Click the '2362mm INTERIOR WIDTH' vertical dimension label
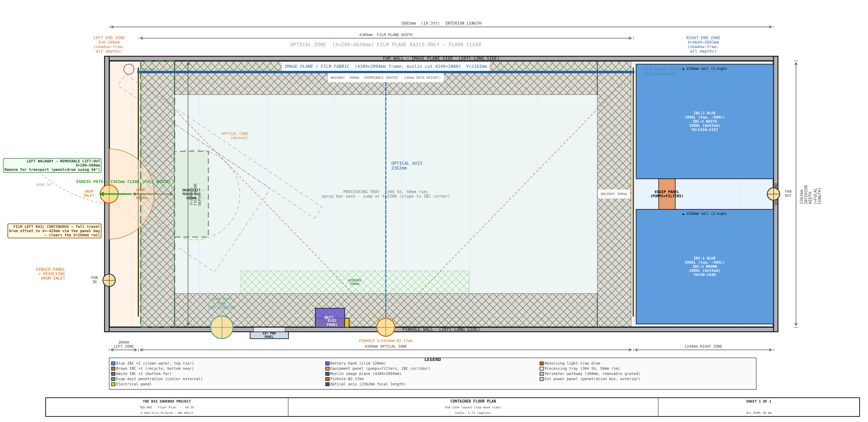This screenshot has width=868, height=422. coord(810,194)
